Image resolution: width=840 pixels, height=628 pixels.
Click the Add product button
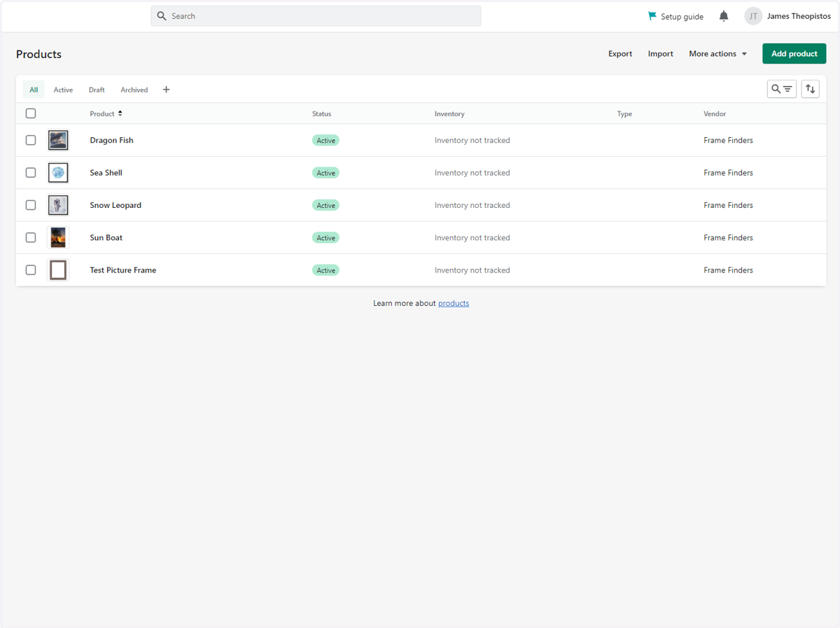794,54
